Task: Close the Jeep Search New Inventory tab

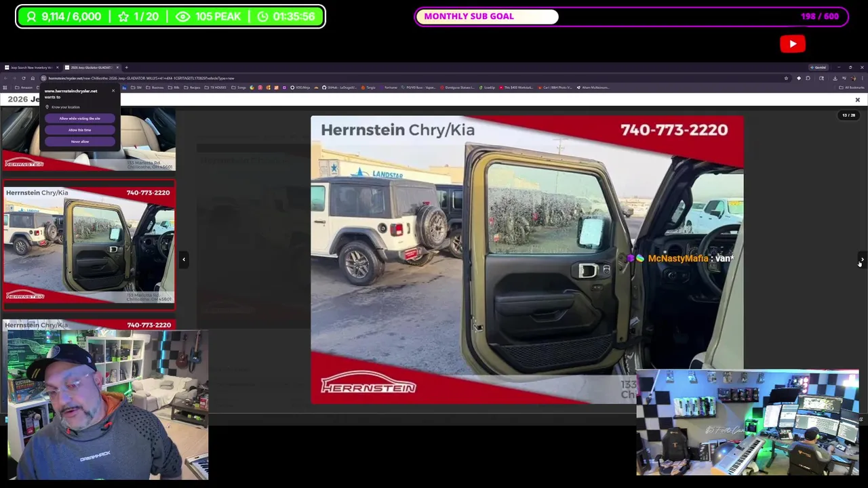Action: (57, 67)
